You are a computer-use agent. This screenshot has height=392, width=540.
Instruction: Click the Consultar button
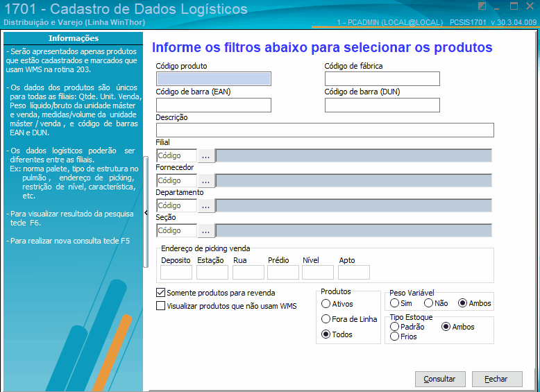pyautogui.click(x=440, y=379)
